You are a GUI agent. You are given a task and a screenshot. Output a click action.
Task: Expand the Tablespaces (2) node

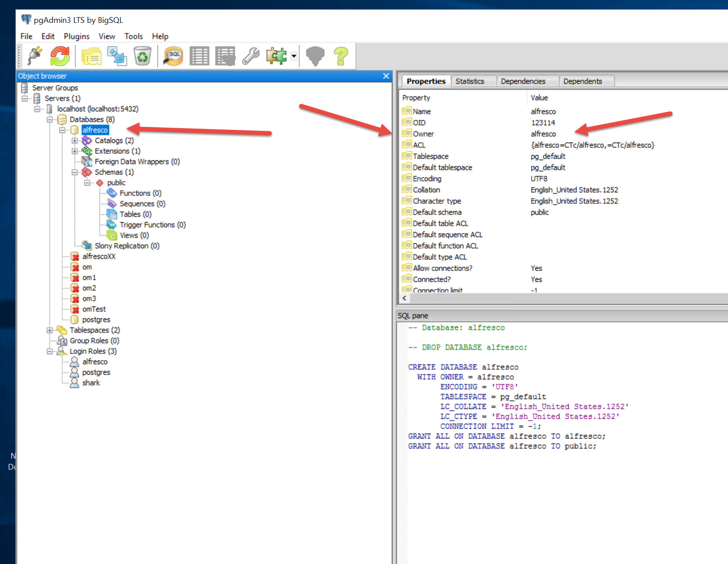50,330
